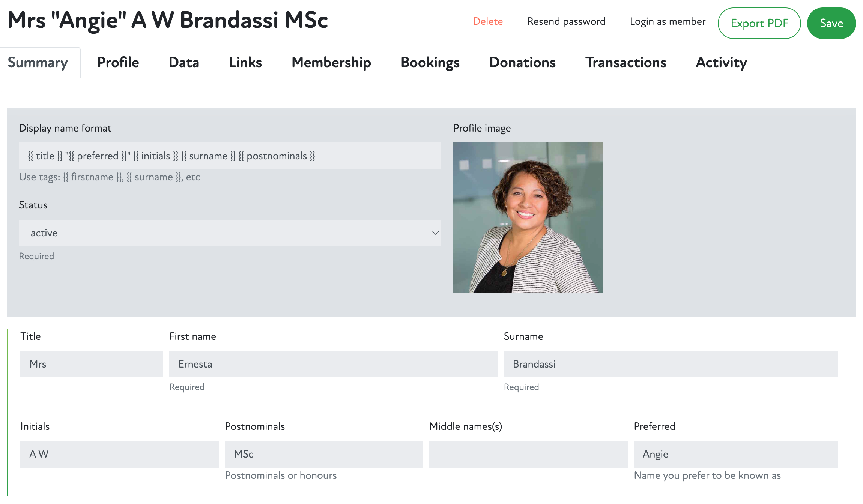Click the Resend password link
The height and width of the screenshot is (504, 863).
click(x=566, y=21)
